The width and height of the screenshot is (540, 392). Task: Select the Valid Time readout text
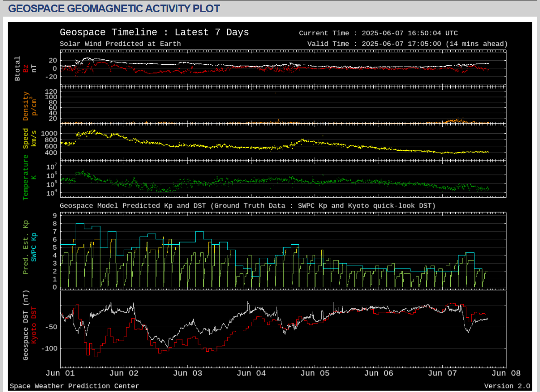[407, 44]
